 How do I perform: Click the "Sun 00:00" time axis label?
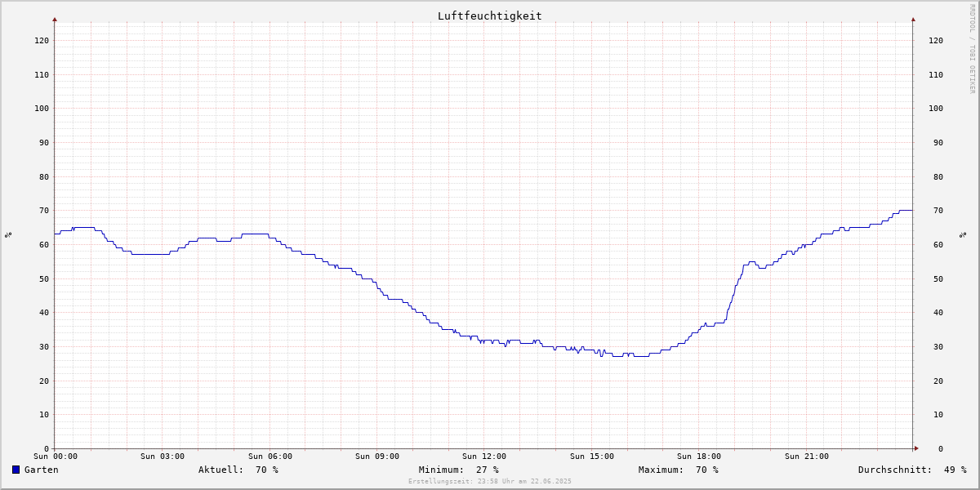click(x=56, y=457)
